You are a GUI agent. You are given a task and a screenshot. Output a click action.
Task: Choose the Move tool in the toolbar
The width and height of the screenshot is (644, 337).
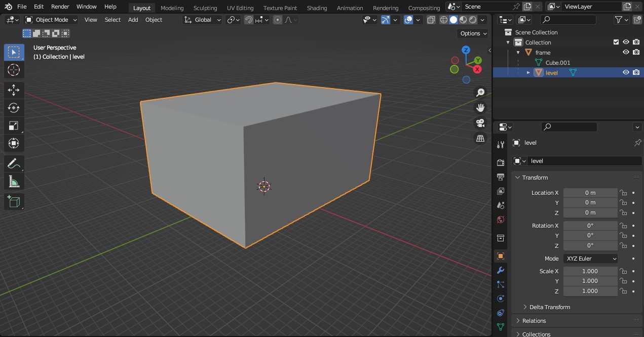point(14,90)
